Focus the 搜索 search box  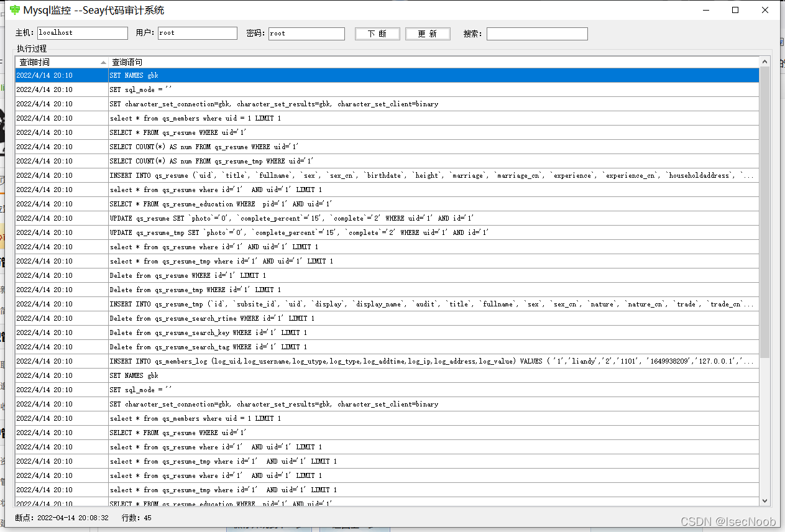(x=537, y=34)
